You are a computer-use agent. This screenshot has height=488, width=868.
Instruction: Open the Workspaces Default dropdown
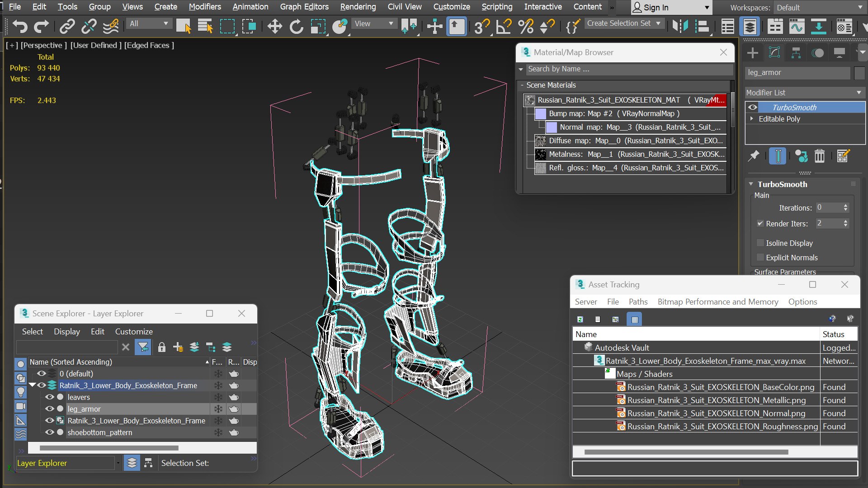[x=819, y=8]
